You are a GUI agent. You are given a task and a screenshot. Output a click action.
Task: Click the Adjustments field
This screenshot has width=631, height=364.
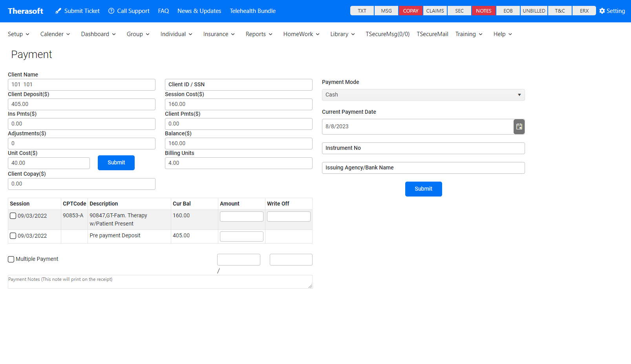[82, 144]
